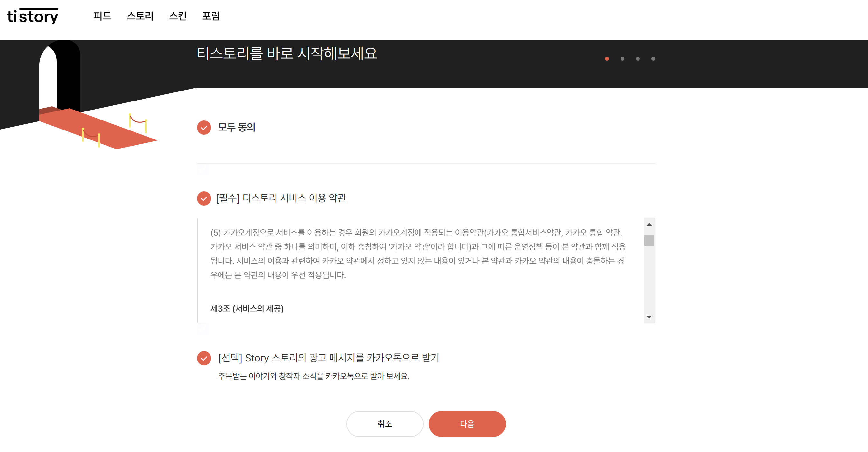Click the 취소 button
Image resolution: width=868 pixels, height=452 pixels.
pyautogui.click(x=385, y=424)
